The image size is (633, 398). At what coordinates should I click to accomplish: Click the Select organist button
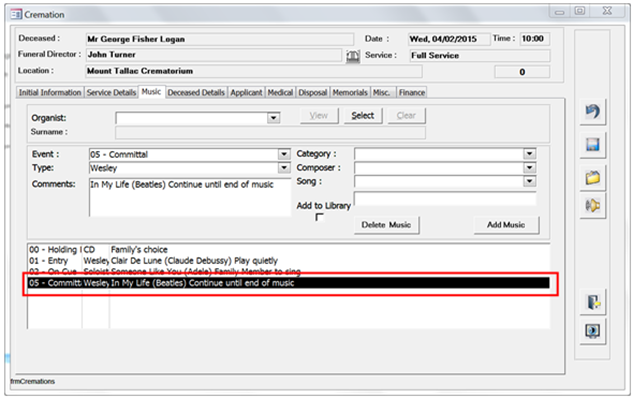pos(363,115)
